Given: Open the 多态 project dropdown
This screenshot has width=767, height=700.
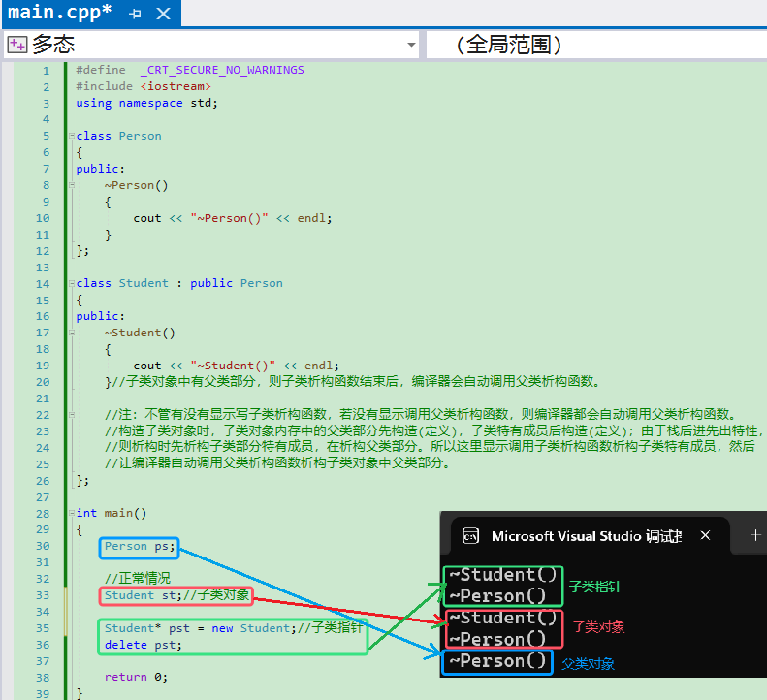Looking at the screenshot, I should [x=411, y=45].
